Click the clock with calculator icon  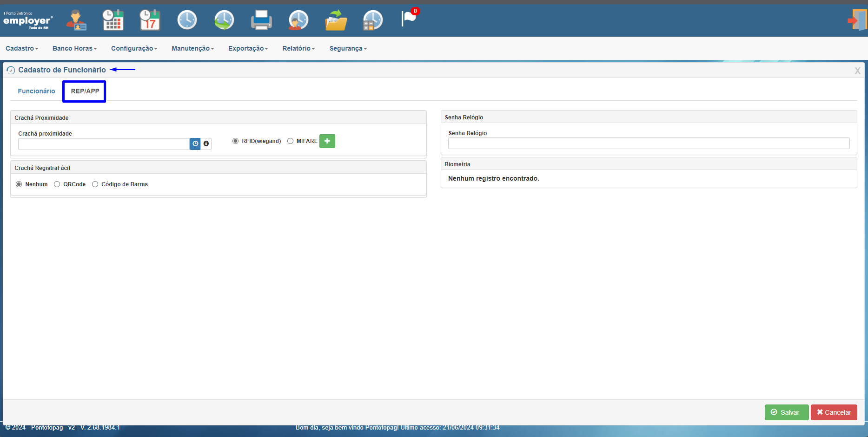373,20
